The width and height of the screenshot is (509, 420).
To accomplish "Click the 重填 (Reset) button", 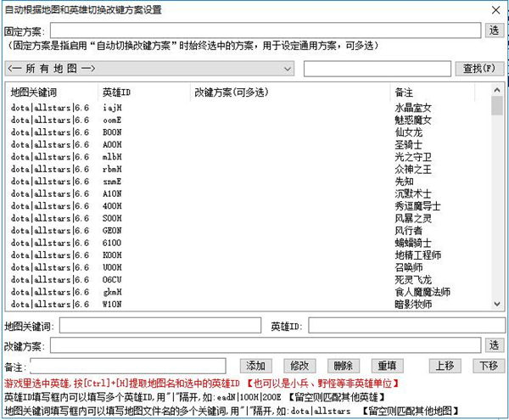I will click(x=388, y=366).
